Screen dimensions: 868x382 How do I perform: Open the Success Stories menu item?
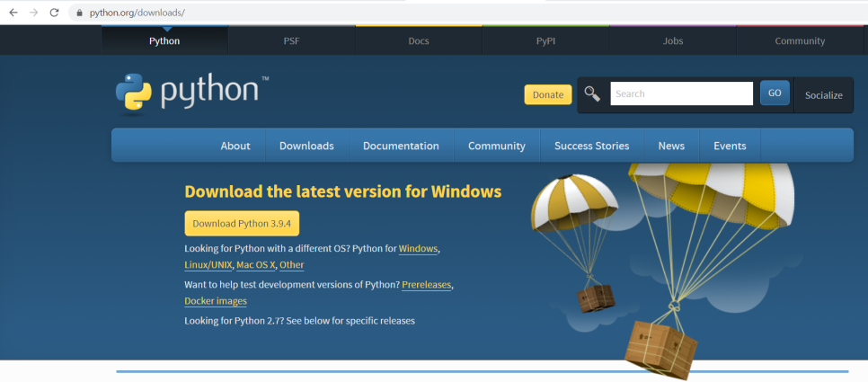592,146
